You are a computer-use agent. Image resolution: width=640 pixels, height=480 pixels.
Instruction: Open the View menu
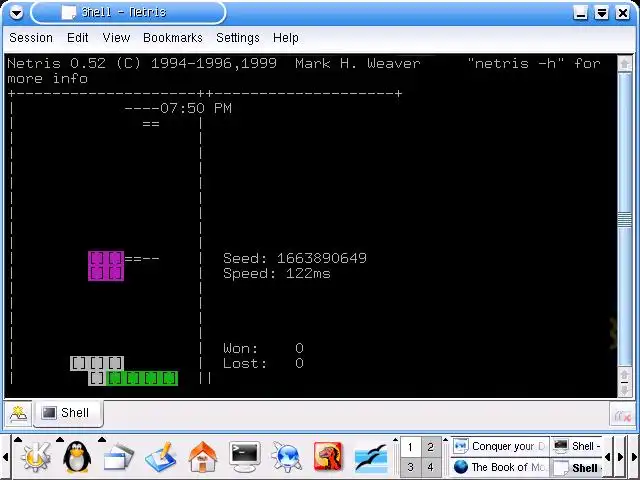(116, 38)
